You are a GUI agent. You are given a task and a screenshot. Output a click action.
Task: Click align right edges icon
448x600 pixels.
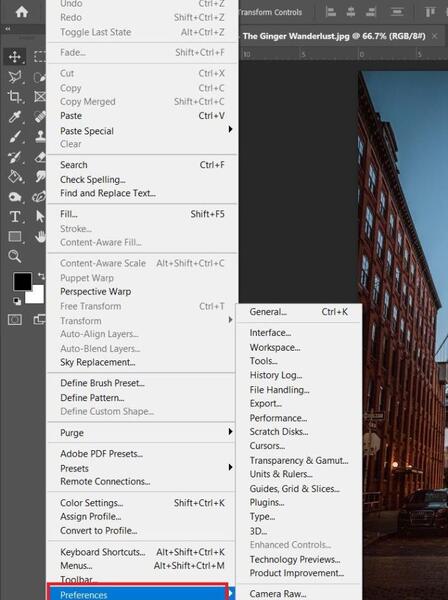click(x=371, y=12)
